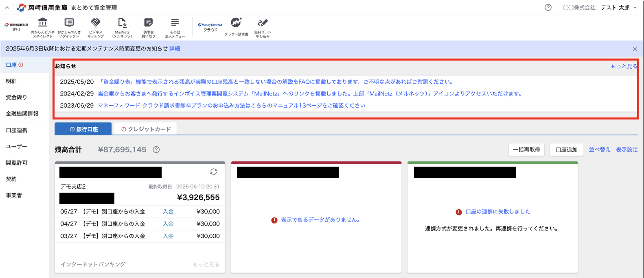The image size is (644, 278).
Task: Open Money Forward クラウド logo
Action: click(210, 27)
